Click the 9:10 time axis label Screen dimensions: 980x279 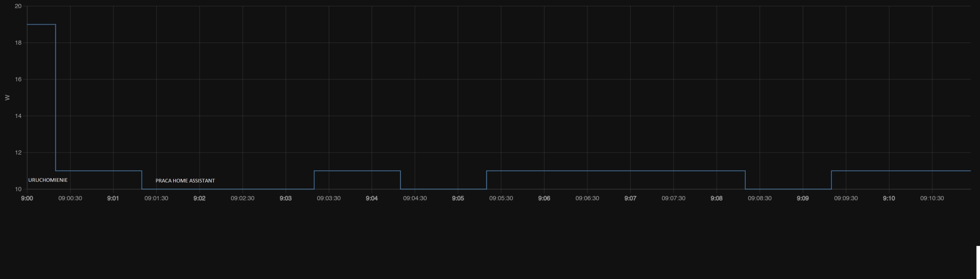tap(889, 198)
